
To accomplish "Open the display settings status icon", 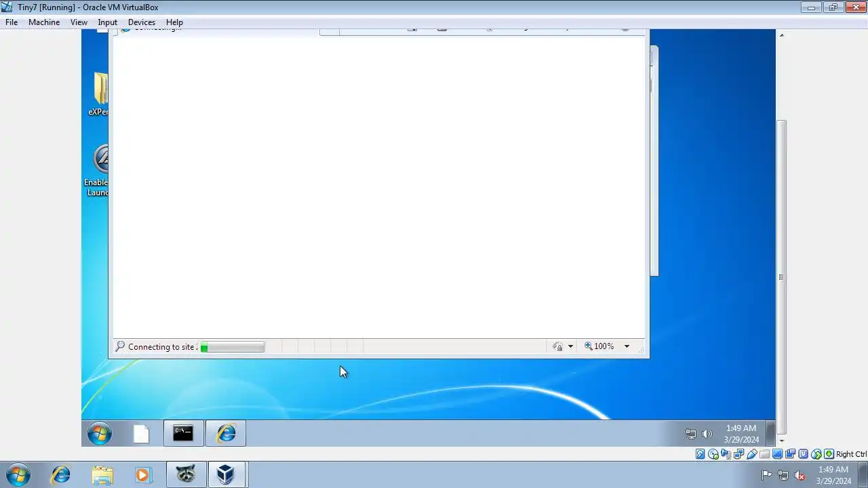I will click(778, 454).
